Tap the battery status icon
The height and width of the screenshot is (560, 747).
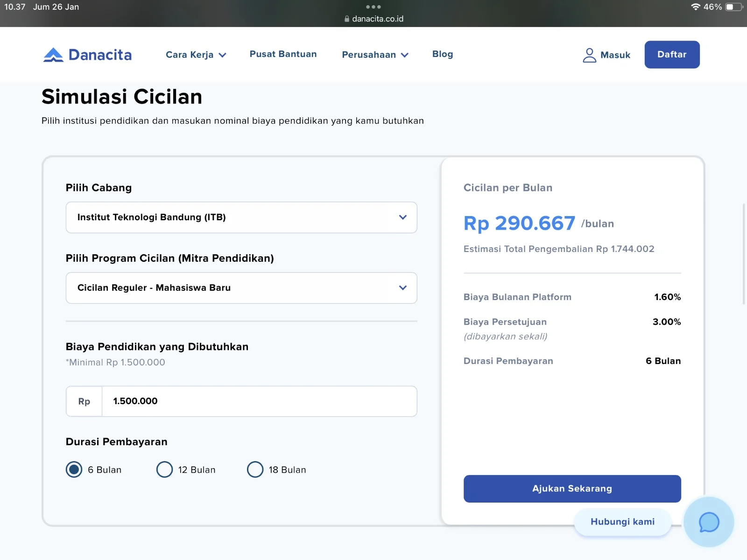(x=734, y=7)
